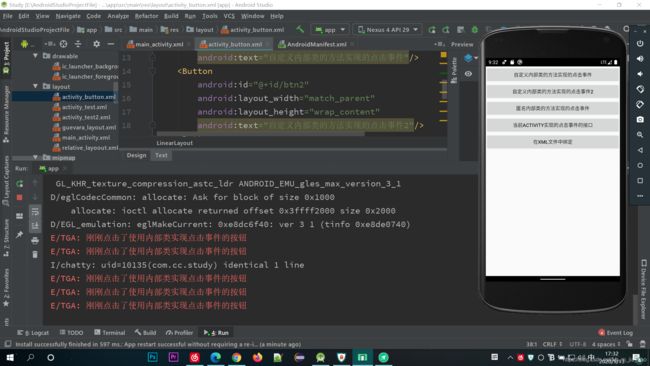Image resolution: width=650 pixels, height=366 pixels.
Task: Collapse the layout folder in the project tree
Action: 36,86
